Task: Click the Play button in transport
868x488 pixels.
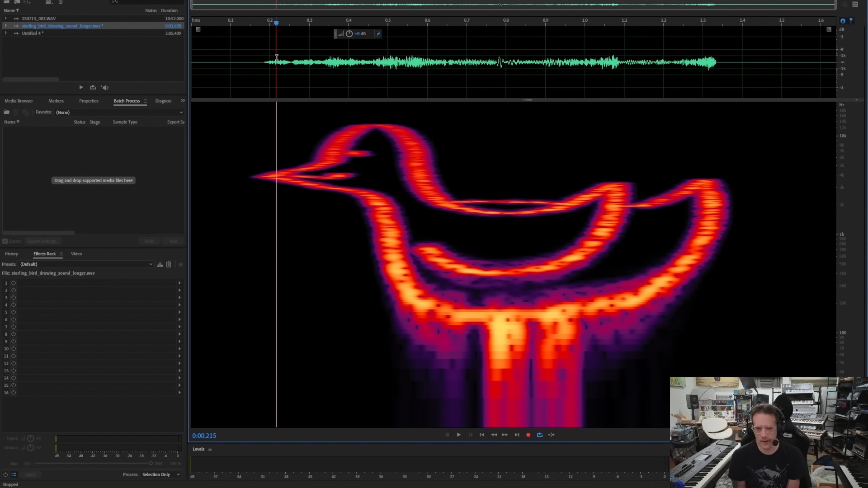Action: pos(458,435)
